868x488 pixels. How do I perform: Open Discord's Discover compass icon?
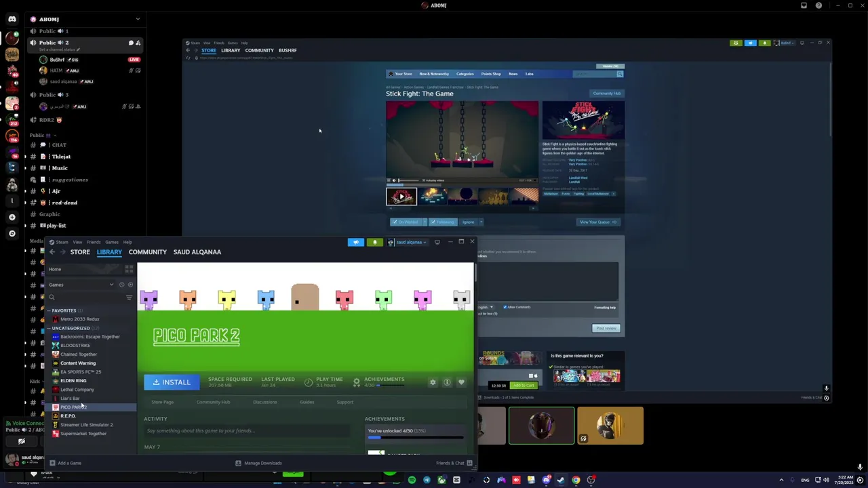[12, 233]
